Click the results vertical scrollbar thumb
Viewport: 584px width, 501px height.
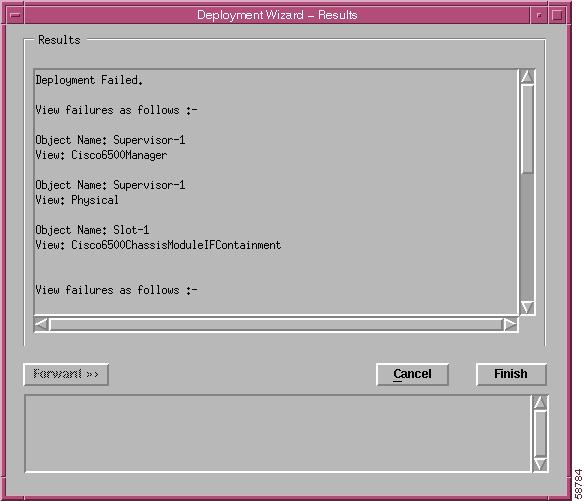527,129
